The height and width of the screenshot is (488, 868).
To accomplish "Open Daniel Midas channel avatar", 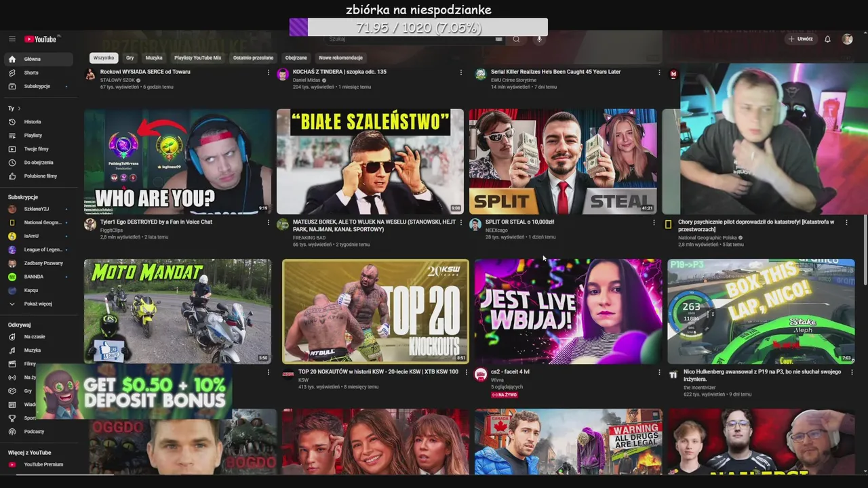I will coord(283,75).
